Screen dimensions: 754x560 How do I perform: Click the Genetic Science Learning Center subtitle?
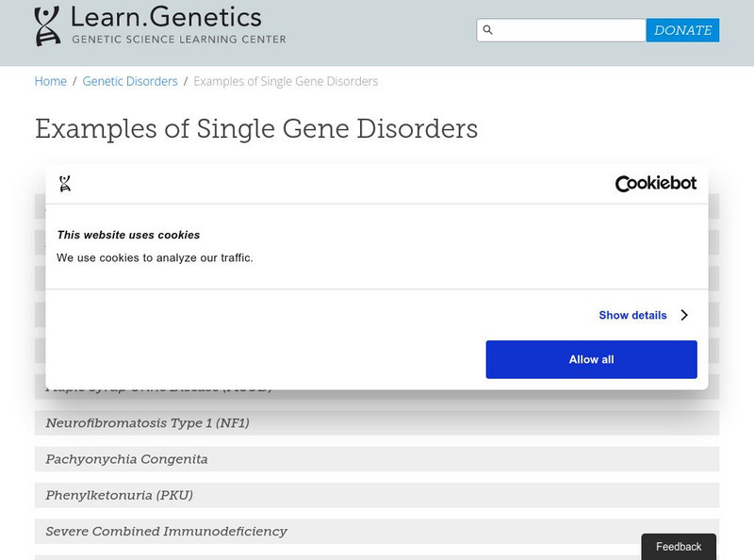(x=179, y=40)
